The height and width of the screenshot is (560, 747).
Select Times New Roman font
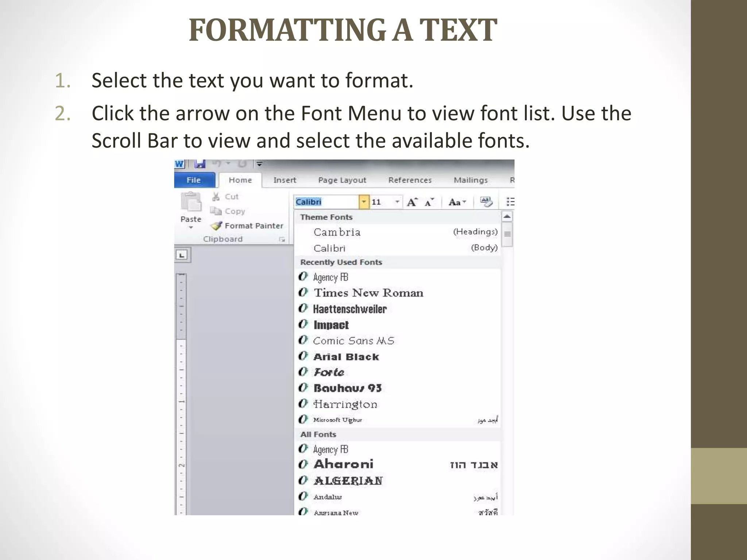pyautogui.click(x=398, y=293)
